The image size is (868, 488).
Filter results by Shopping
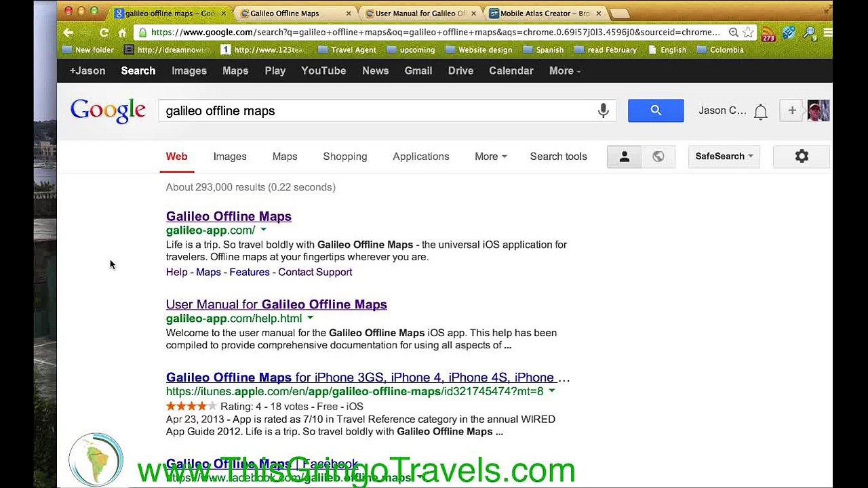[x=345, y=157]
